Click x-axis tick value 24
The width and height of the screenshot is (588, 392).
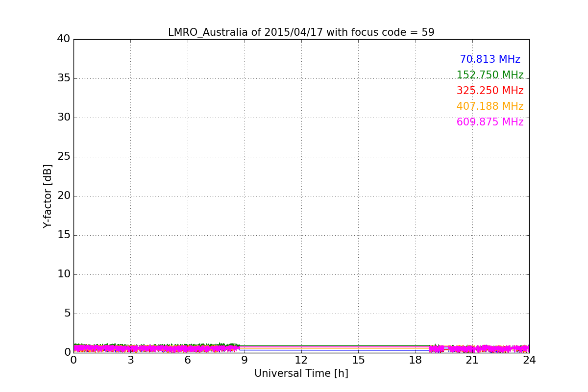coord(529,360)
